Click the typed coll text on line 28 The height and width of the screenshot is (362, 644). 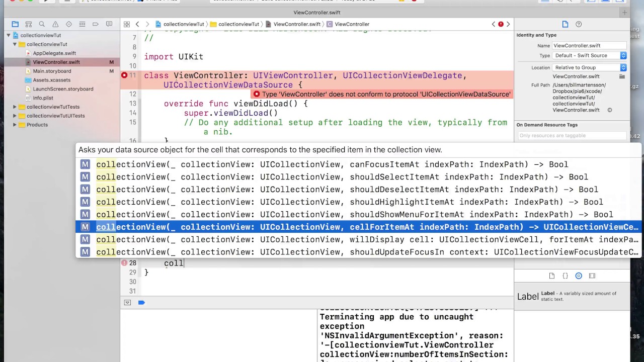point(174,263)
